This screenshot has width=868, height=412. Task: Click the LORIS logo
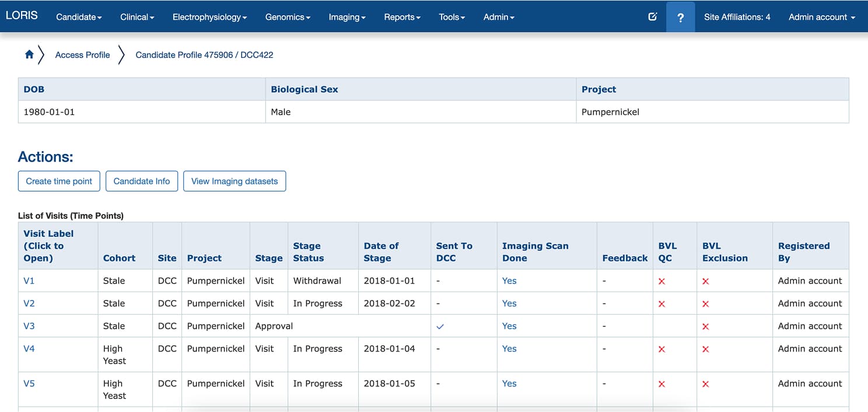[x=22, y=16]
